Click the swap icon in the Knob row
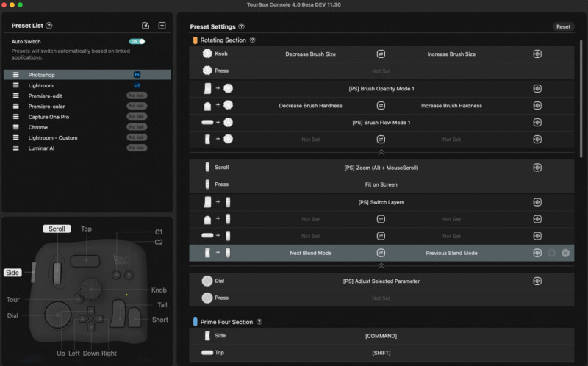Screen dimensions: 588x366 click(381, 54)
